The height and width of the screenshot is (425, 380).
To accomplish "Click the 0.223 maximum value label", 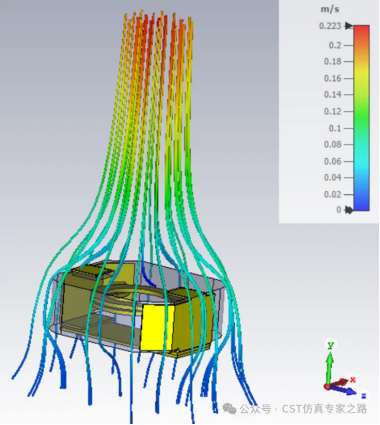I will tap(330, 26).
